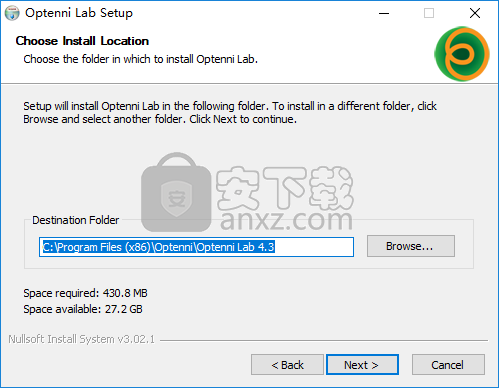Click inside the destination folder path field
Image resolution: width=499 pixels, height=388 pixels.
tap(196, 247)
